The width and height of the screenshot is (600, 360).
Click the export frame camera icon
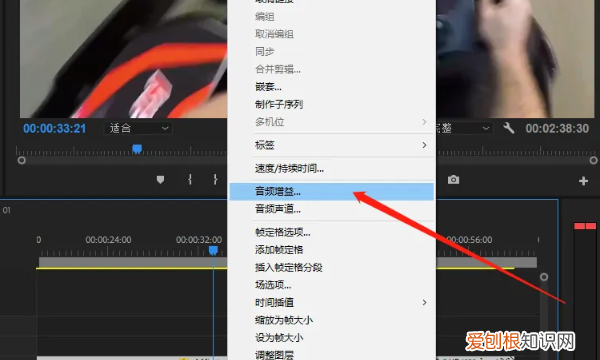coord(453,180)
